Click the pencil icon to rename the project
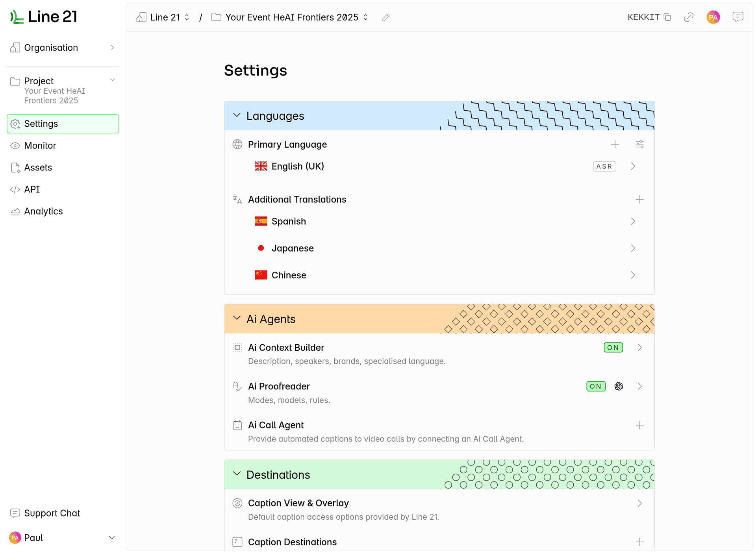 386,17
